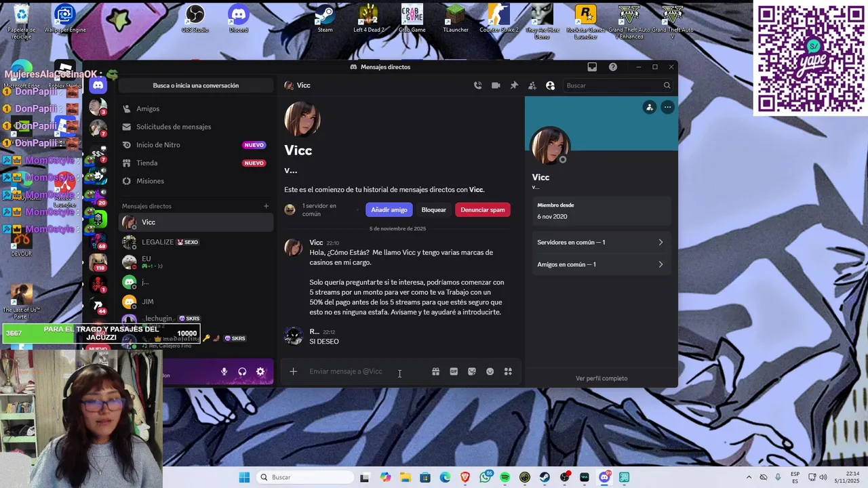Image resolution: width=868 pixels, height=488 pixels.
Task: Open the GIF picker
Action: (454, 371)
